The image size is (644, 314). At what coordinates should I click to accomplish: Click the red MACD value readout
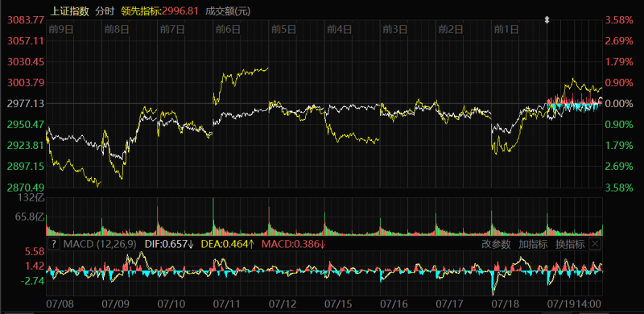click(294, 244)
